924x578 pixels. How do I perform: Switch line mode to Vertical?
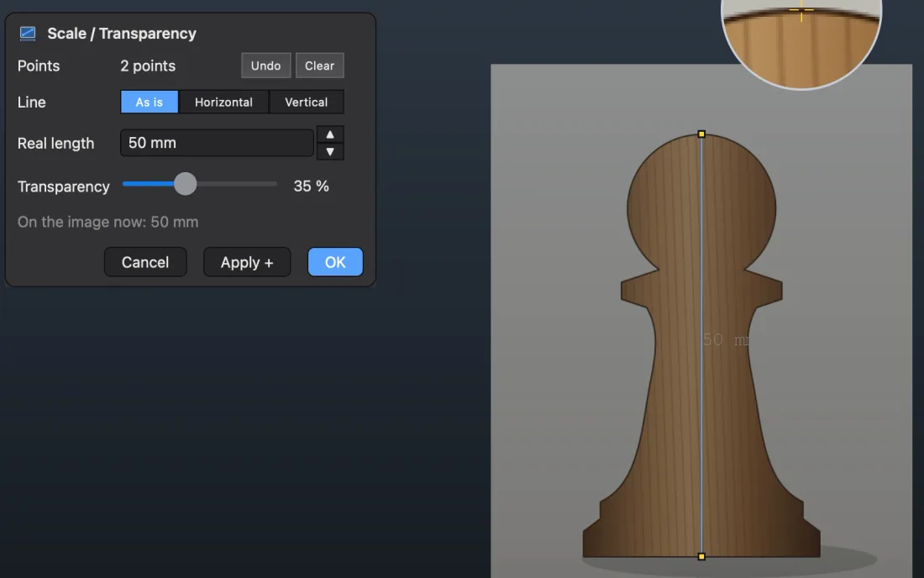307,102
